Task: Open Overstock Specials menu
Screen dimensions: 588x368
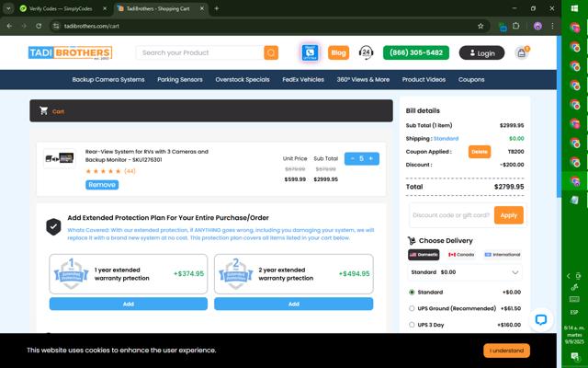Action: [243, 80]
